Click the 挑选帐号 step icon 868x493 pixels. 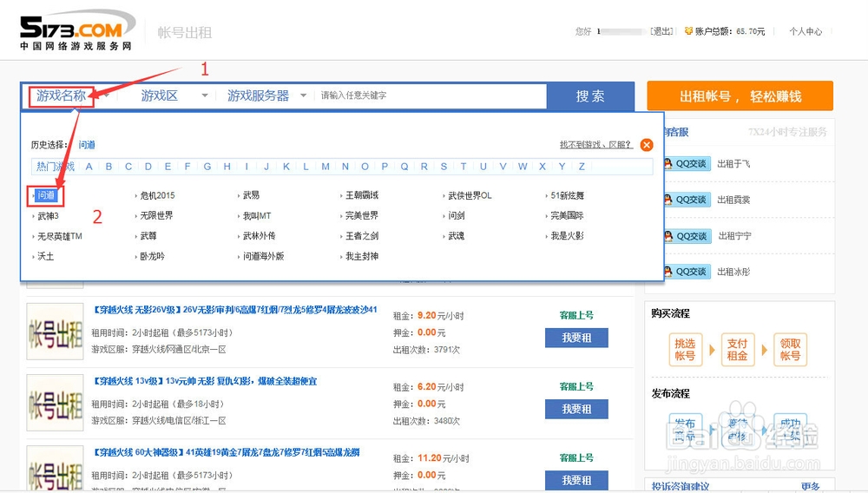coord(686,350)
